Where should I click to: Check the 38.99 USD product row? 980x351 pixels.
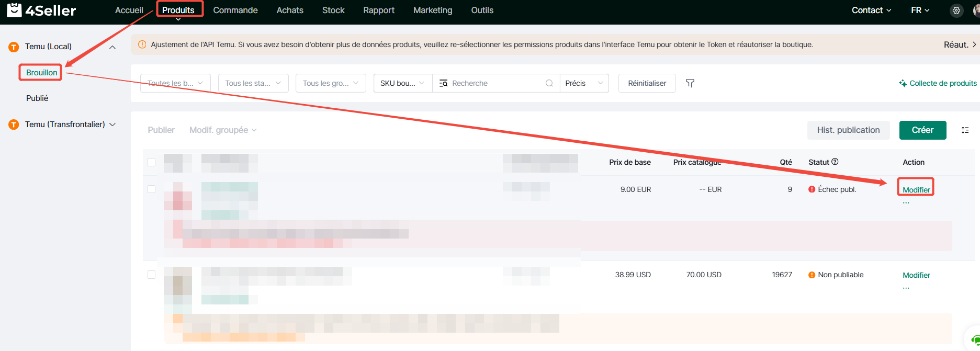pos(152,275)
